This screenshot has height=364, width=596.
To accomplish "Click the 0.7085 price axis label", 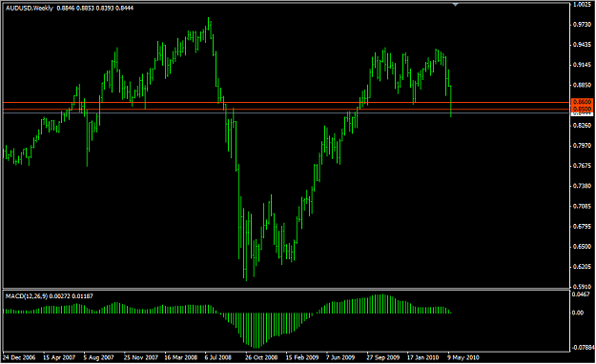I will tap(582, 207).
